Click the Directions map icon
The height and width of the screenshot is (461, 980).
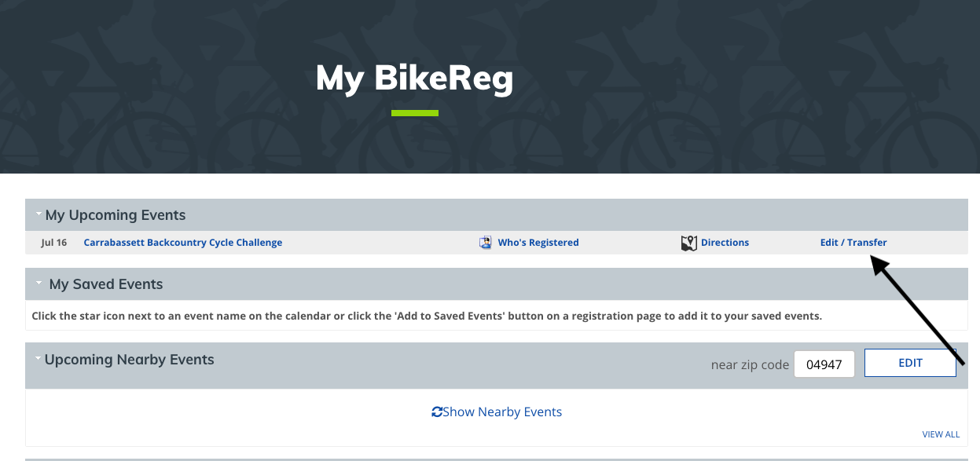689,243
